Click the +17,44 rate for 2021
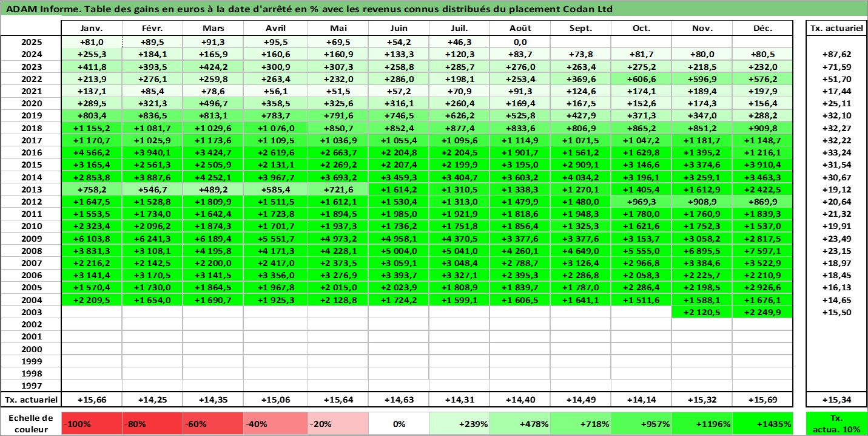The image size is (868, 436). point(836,92)
